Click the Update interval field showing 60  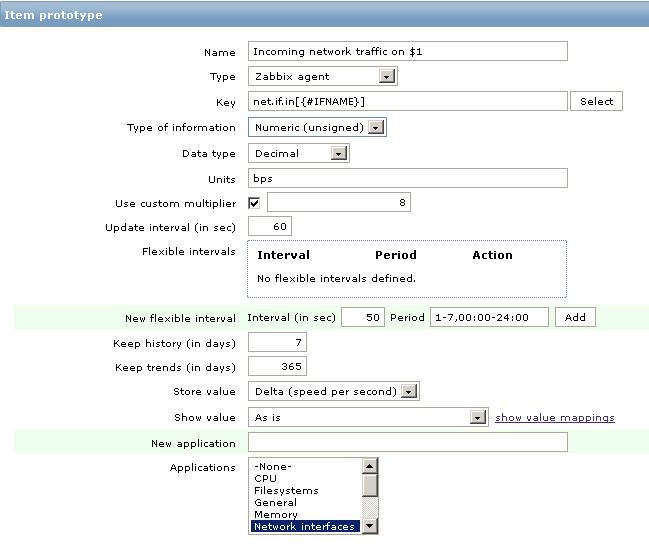click(270, 226)
